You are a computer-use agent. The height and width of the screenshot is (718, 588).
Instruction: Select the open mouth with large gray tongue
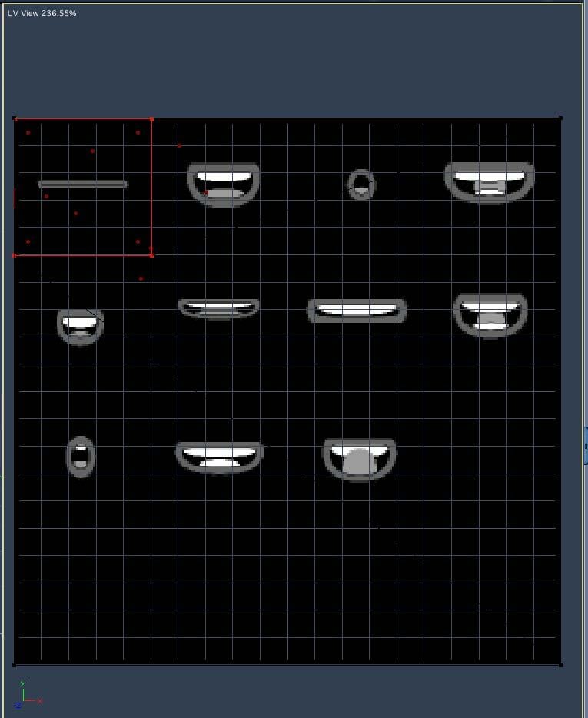[x=360, y=460]
